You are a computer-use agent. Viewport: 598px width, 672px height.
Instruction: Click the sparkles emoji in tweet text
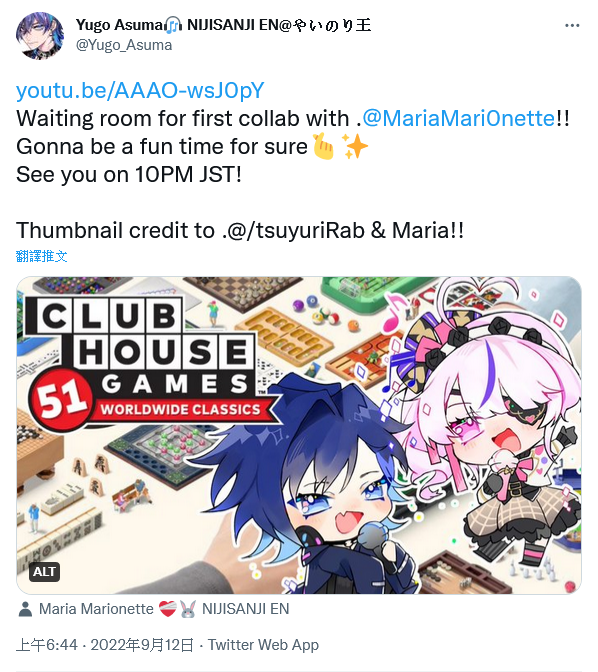click(355, 147)
